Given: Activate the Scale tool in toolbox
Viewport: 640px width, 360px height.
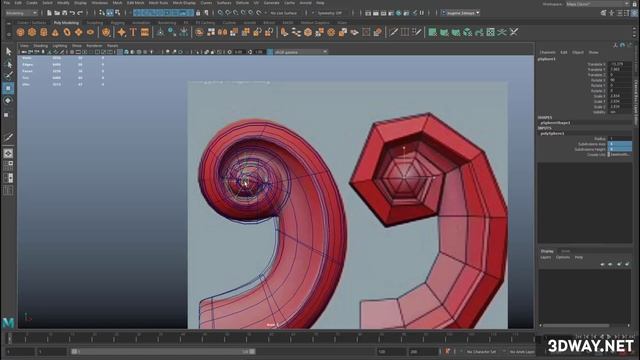Looking at the screenshot, I should 7,115.
